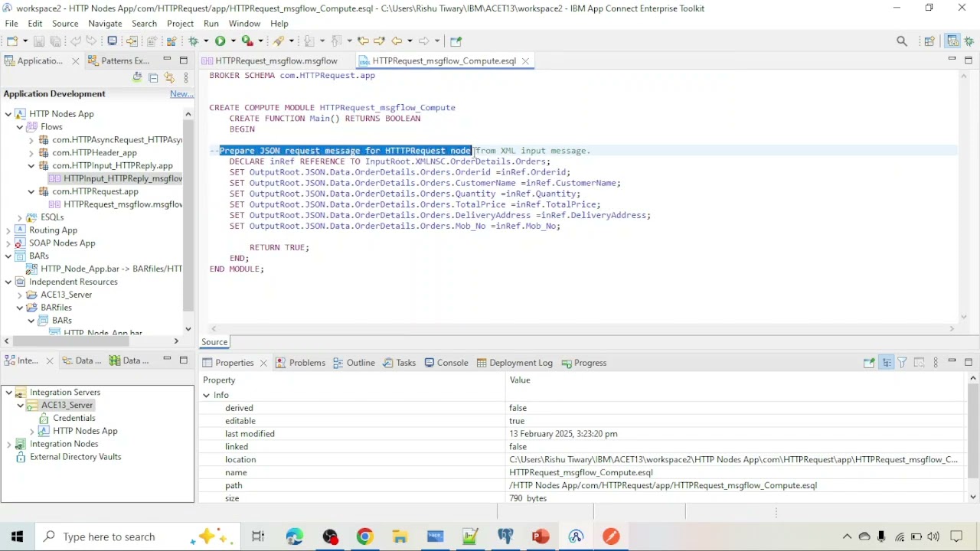
Task: Click the green Run icon
Action: coord(220,41)
